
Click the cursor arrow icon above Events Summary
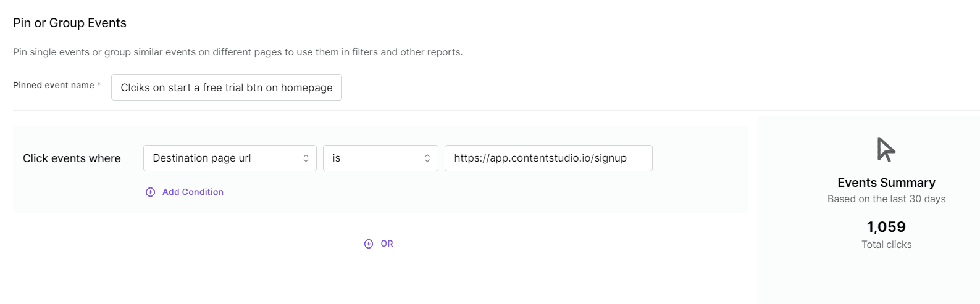point(886,149)
